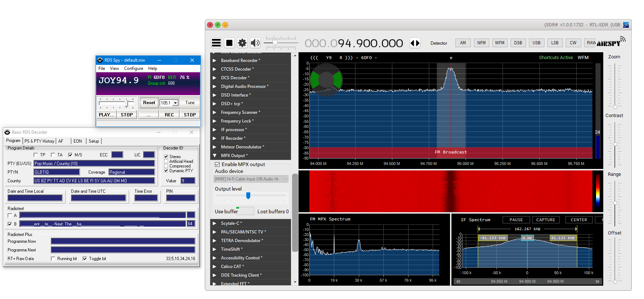Mute audio via speaker icon

(255, 43)
